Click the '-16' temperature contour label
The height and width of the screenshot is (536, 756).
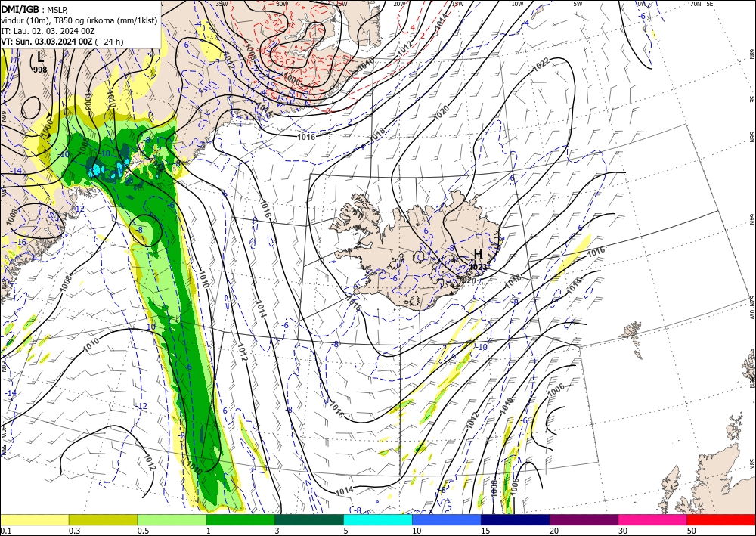20,242
